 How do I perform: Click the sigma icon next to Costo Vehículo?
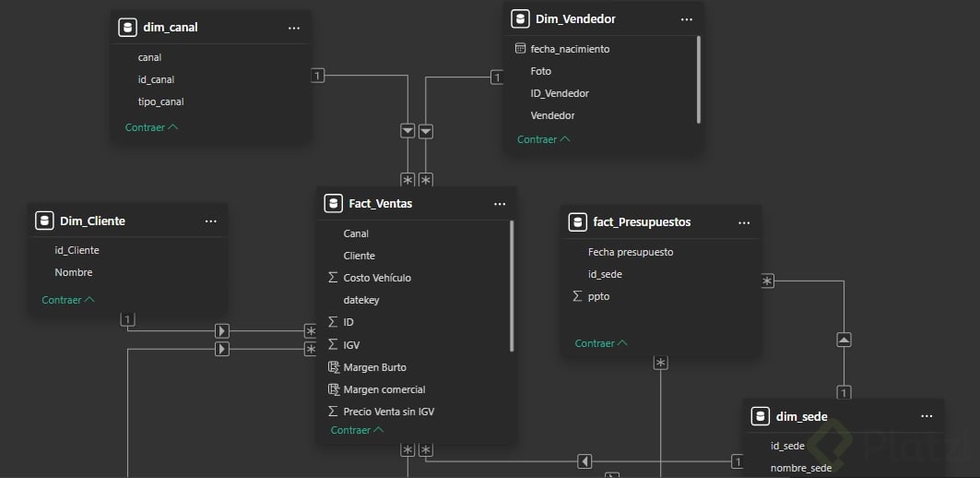tap(333, 278)
